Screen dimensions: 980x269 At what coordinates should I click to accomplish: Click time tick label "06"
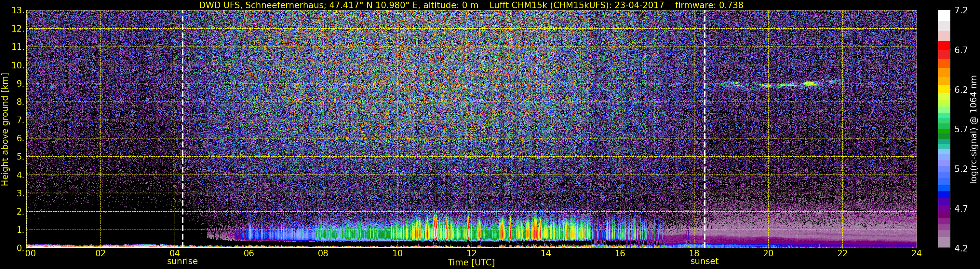tap(249, 253)
